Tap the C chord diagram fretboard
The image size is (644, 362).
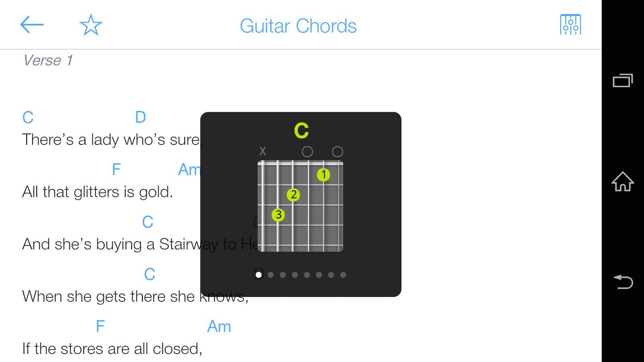tap(300, 206)
